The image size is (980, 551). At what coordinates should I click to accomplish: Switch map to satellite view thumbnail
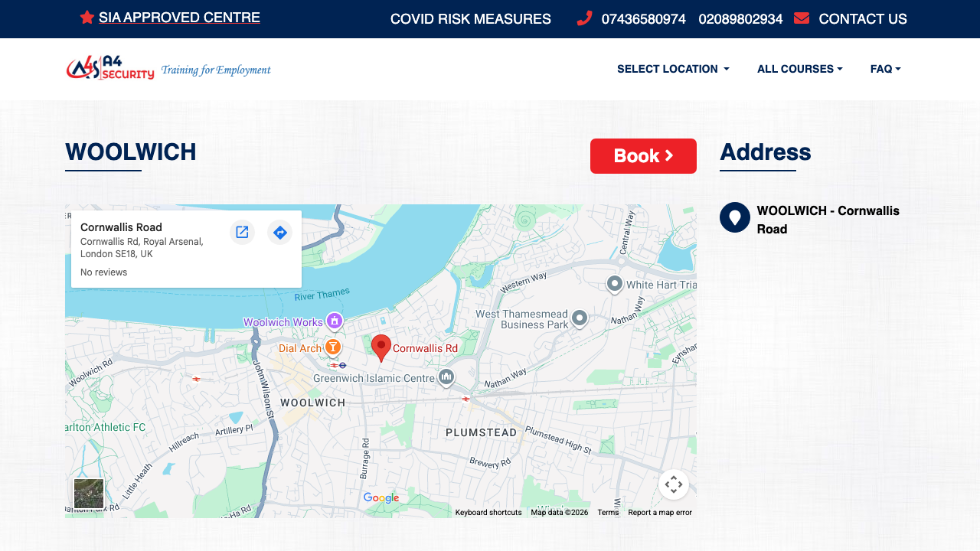click(x=89, y=494)
